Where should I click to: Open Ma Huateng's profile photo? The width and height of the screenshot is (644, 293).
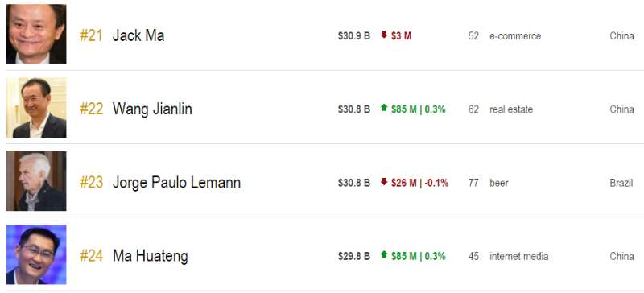click(x=36, y=254)
